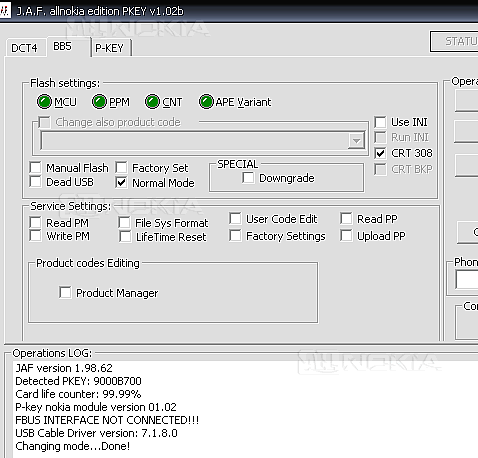Enable the LifeTime Reset checkbox

(125, 237)
